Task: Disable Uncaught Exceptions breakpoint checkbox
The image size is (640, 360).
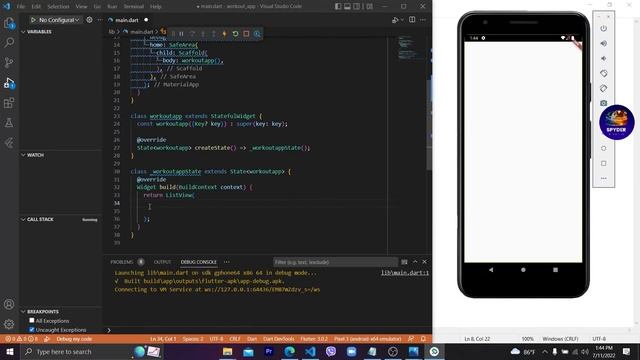Action: pyautogui.click(x=32, y=329)
